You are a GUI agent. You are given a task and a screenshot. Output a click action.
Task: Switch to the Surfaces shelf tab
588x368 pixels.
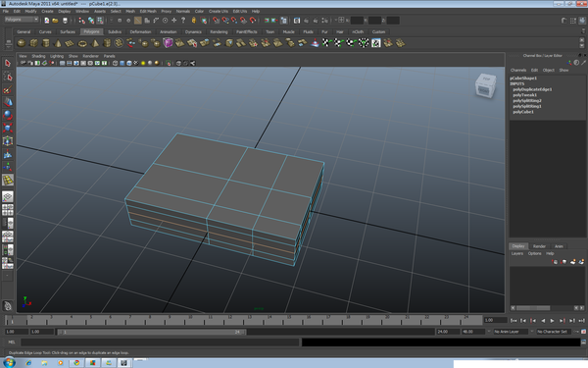68,32
